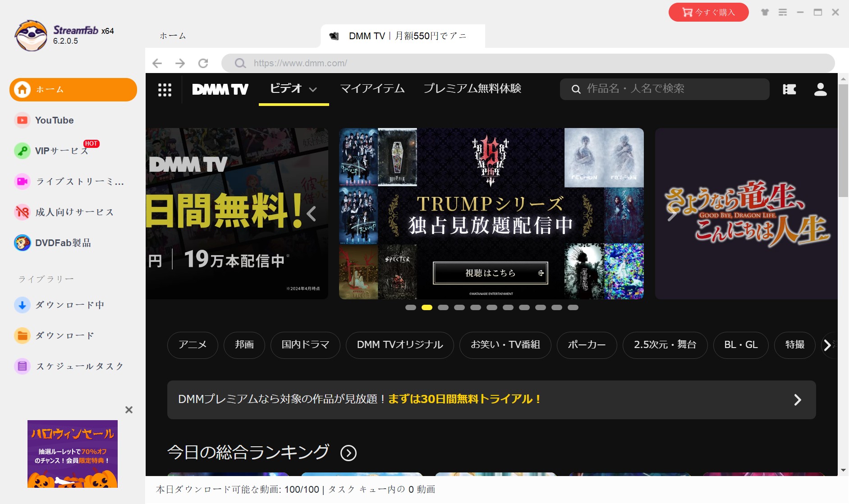The width and height of the screenshot is (849, 504).
Task: Go to next carousel slide arrow
Action: click(x=672, y=214)
